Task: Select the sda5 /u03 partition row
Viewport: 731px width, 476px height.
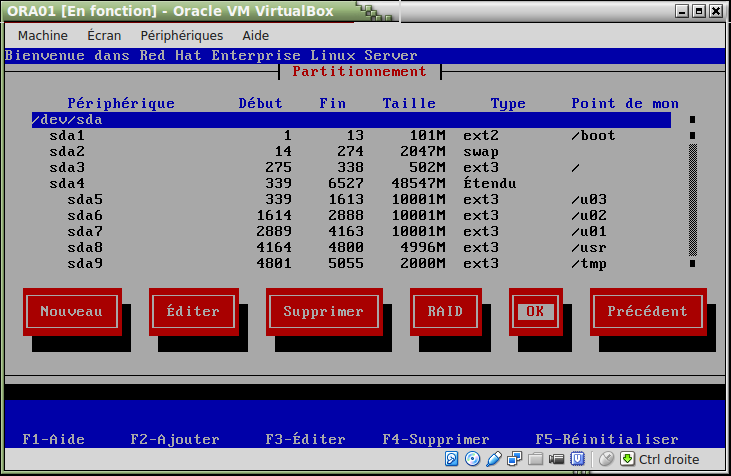Action: [351, 200]
